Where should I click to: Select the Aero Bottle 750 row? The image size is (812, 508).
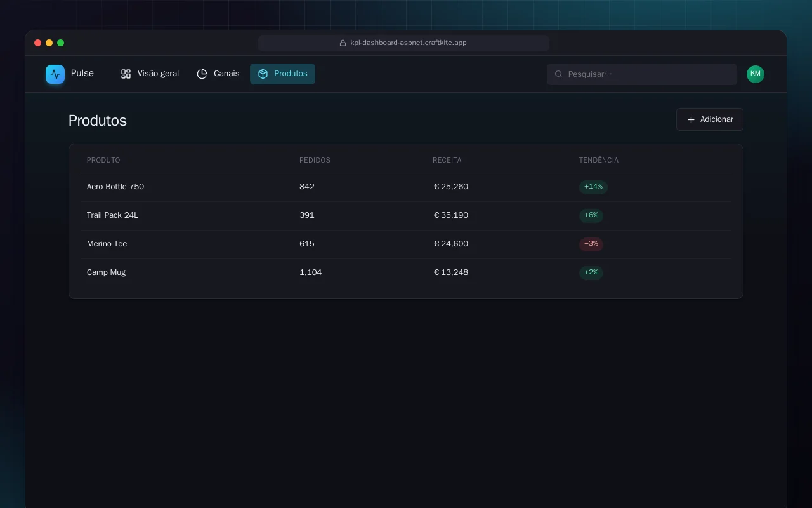[x=406, y=187]
